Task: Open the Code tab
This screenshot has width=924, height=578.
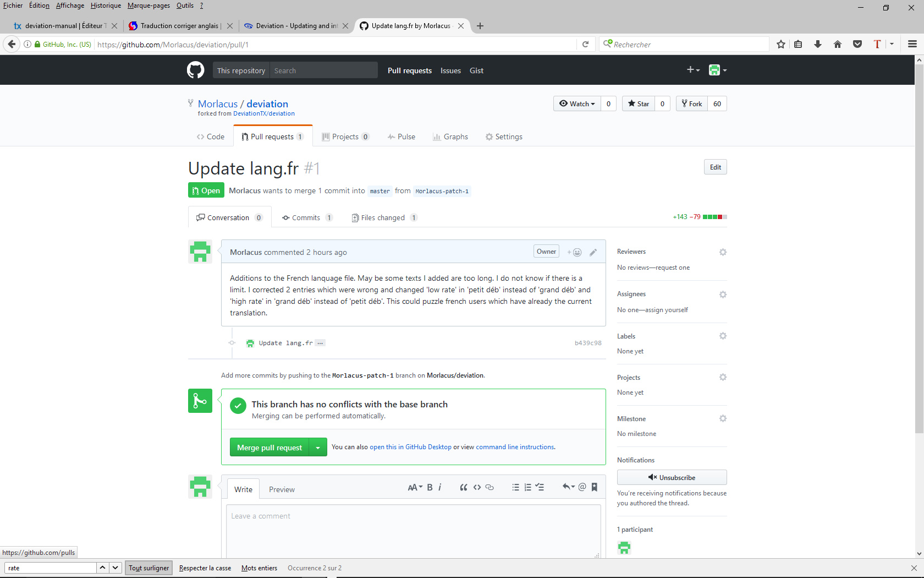Action: point(211,137)
